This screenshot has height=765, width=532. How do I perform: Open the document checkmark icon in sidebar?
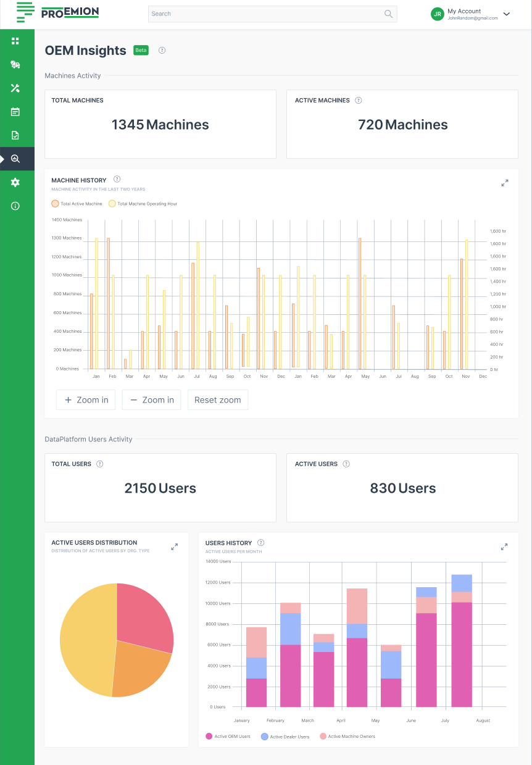15,135
